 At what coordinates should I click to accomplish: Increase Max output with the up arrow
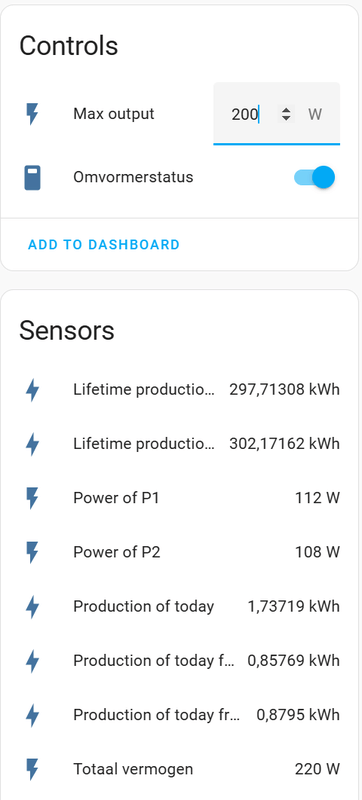click(x=287, y=109)
